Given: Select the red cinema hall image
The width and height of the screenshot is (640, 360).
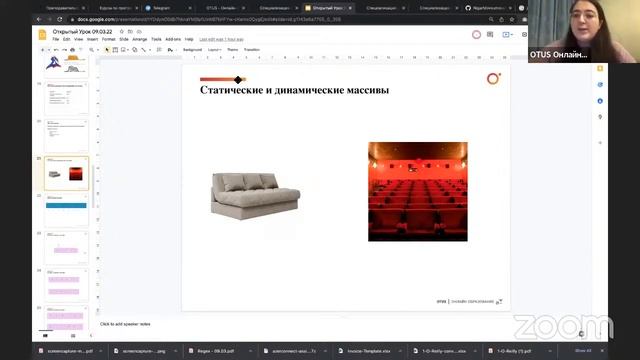Looking at the screenshot, I should tap(418, 192).
